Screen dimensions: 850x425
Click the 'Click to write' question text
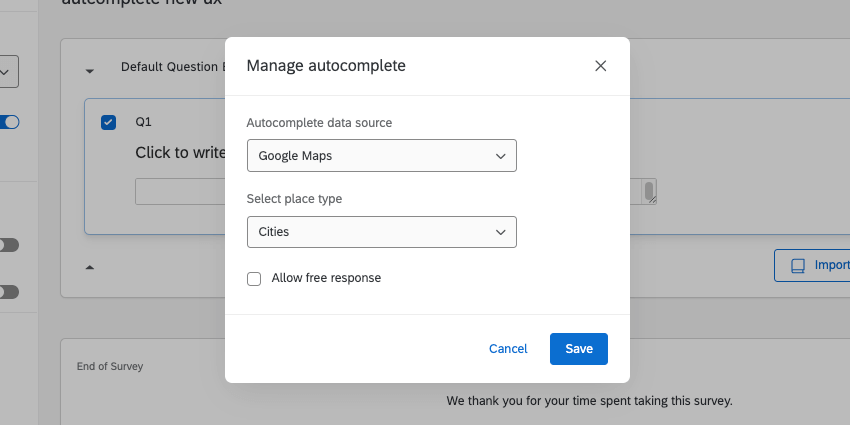(178, 153)
